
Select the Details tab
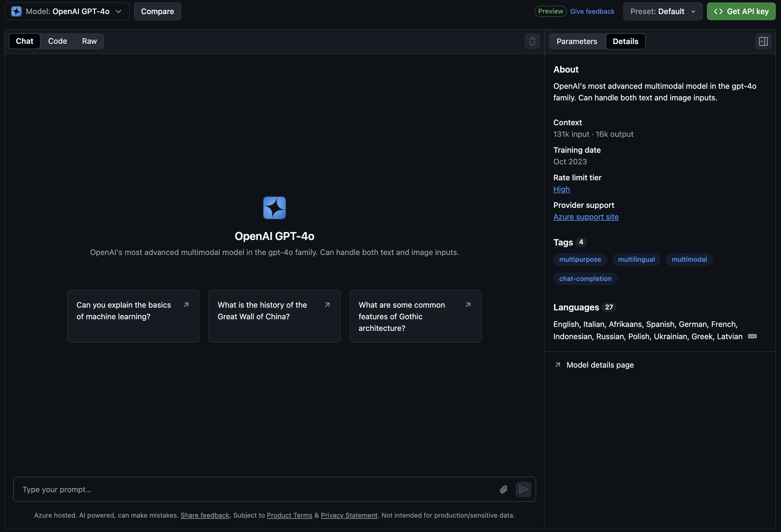[626, 41]
